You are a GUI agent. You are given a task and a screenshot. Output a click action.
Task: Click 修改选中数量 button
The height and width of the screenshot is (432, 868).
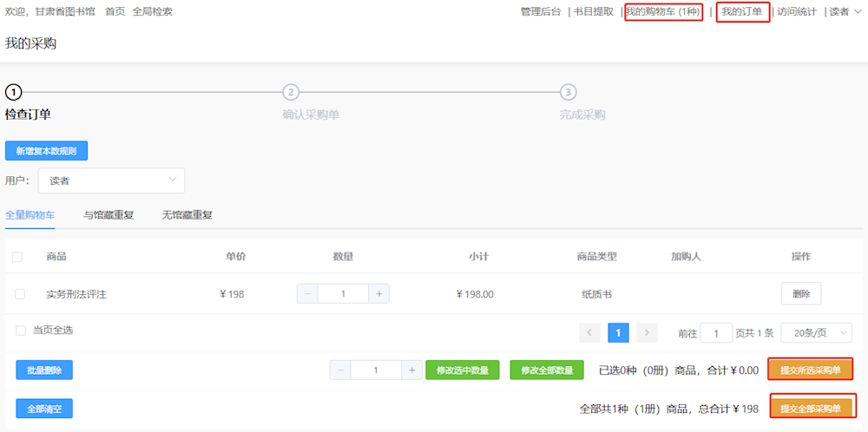pos(463,370)
